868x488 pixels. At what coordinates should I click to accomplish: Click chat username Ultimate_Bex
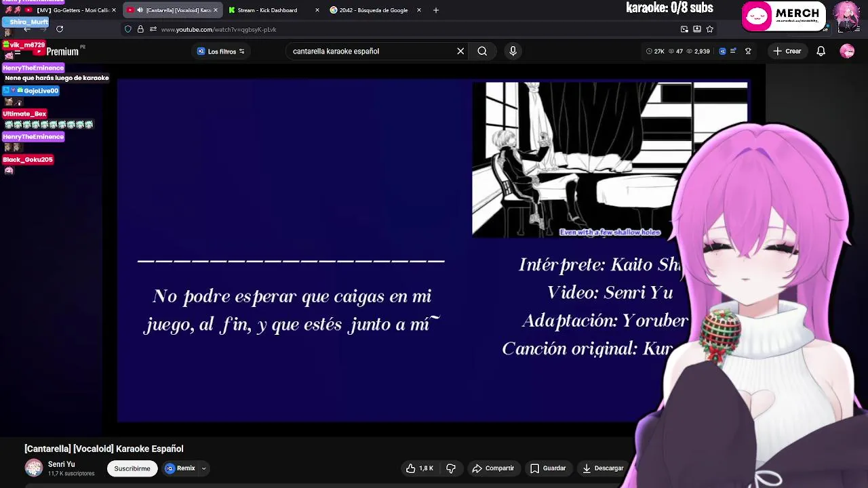(24, 114)
